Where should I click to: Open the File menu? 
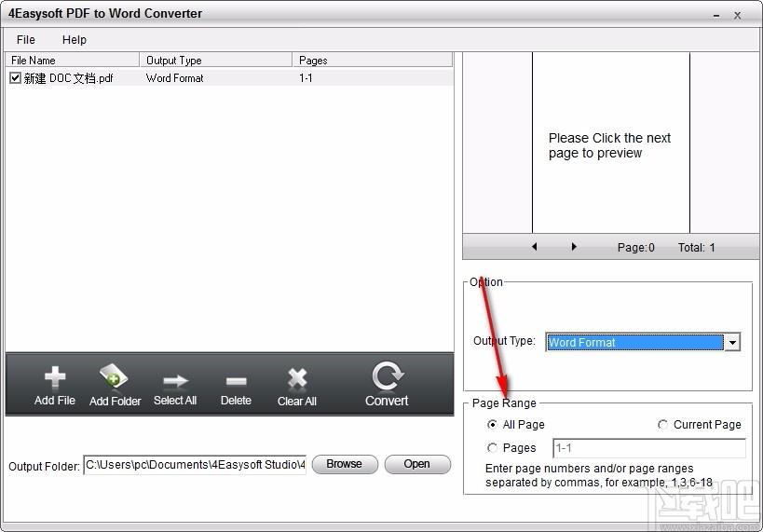pos(26,40)
